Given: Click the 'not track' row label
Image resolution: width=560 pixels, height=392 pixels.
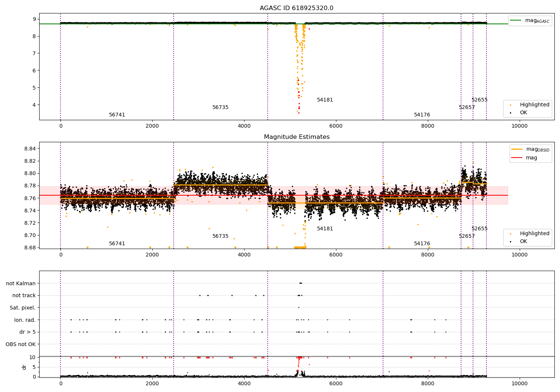Looking at the screenshot, I should (24, 296).
